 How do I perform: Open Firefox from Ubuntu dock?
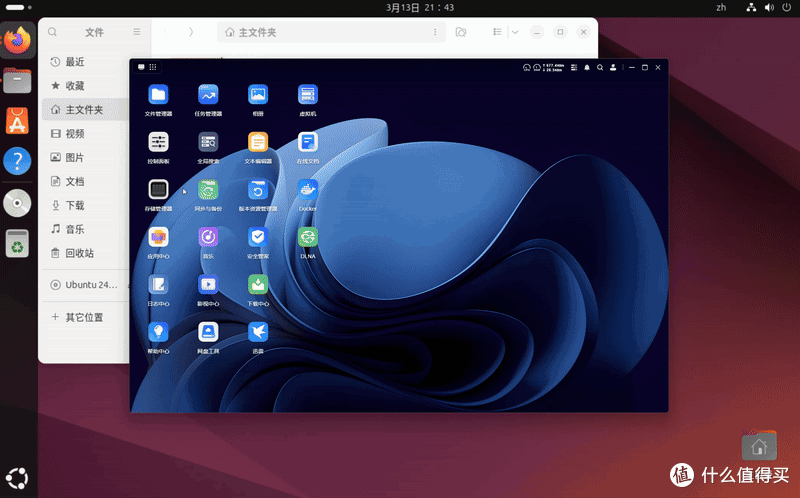18,40
